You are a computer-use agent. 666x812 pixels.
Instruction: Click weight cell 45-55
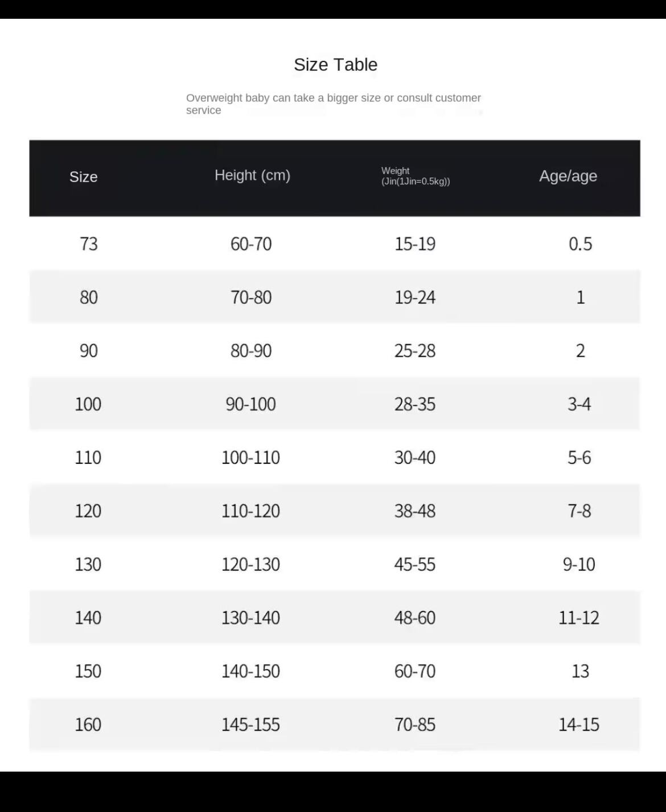click(x=415, y=564)
